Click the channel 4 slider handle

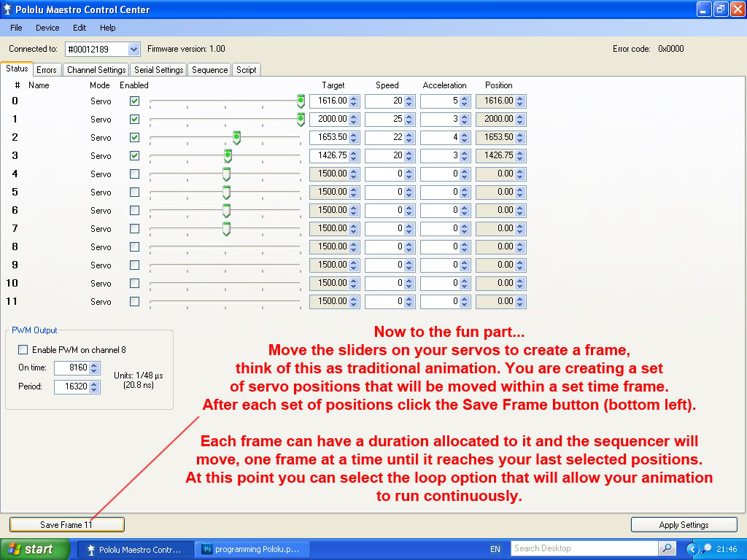pyautogui.click(x=226, y=174)
